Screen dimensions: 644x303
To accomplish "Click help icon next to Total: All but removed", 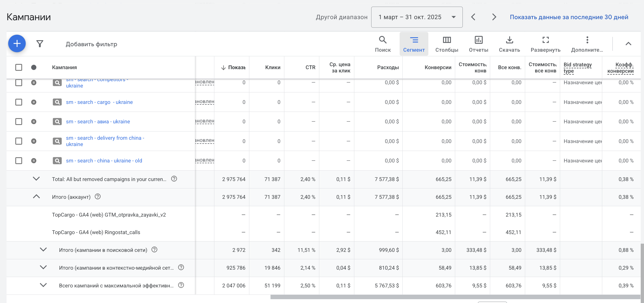I will click(x=174, y=179).
